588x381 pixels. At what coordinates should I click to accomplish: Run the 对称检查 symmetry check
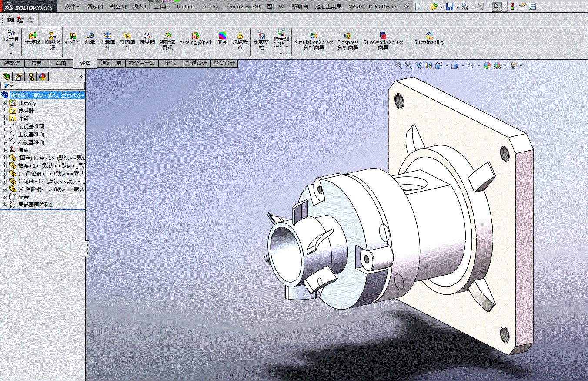[x=240, y=41]
